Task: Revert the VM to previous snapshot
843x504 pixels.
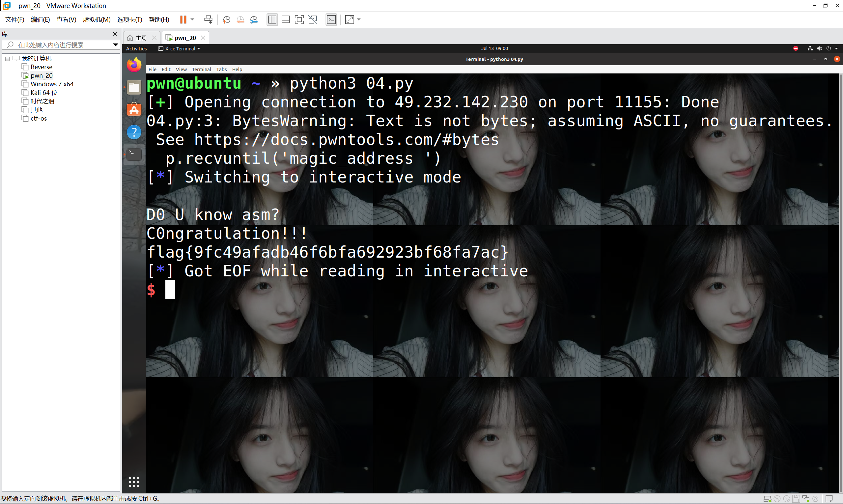Action: [x=240, y=20]
